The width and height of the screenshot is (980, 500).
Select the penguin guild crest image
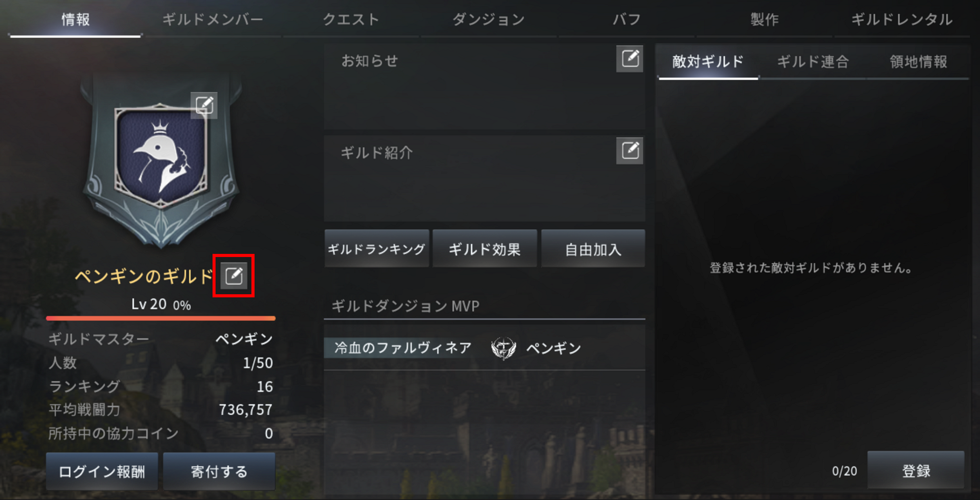point(161,157)
